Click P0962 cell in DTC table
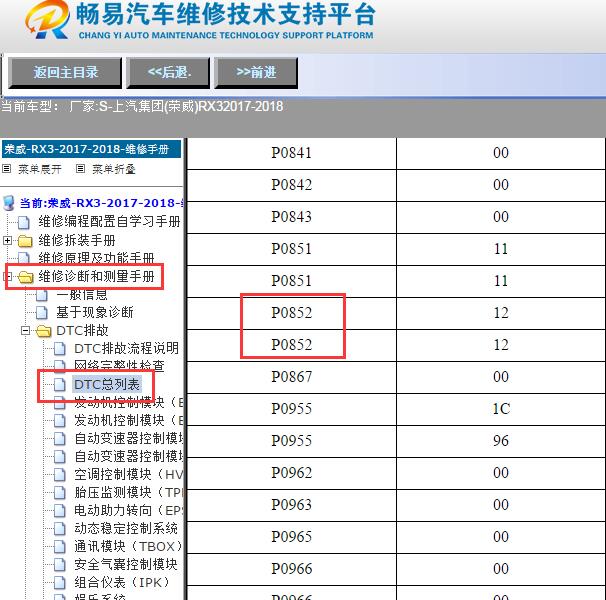This screenshot has width=606, height=600. (x=291, y=473)
